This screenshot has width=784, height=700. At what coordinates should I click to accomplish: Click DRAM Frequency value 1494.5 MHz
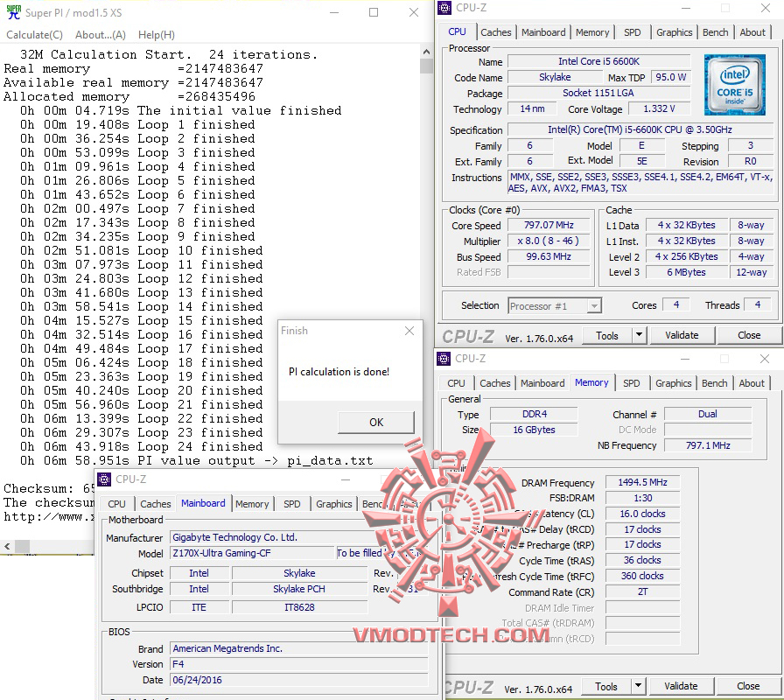point(642,482)
